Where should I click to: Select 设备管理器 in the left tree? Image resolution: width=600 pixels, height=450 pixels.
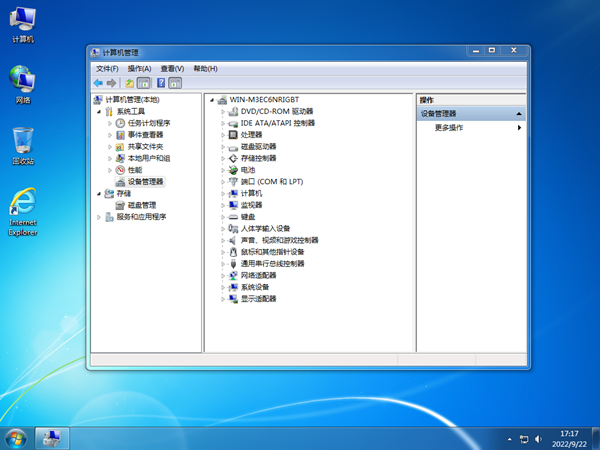pyautogui.click(x=145, y=182)
